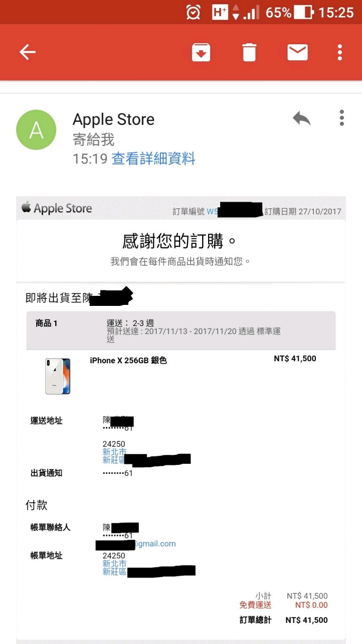Tap the alarm icon in the status bar

point(193,12)
